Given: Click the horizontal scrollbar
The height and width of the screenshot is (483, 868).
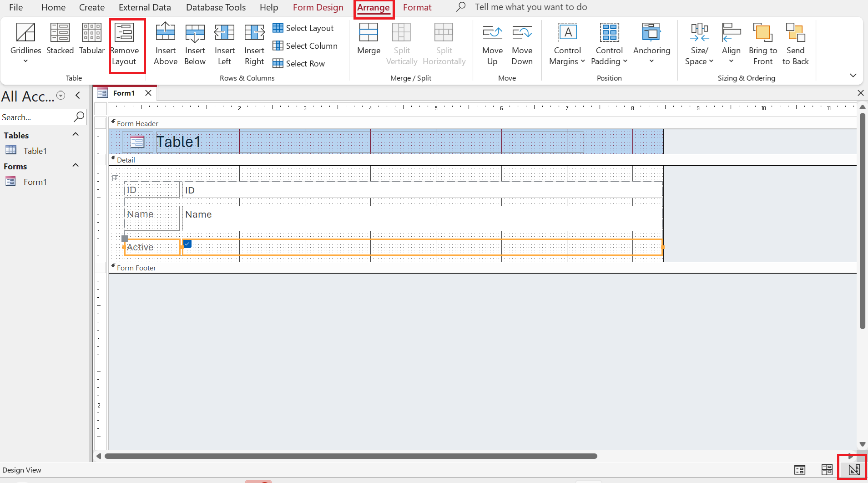Looking at the screenshot, I should pyautogui.click(x=351, y=456).
